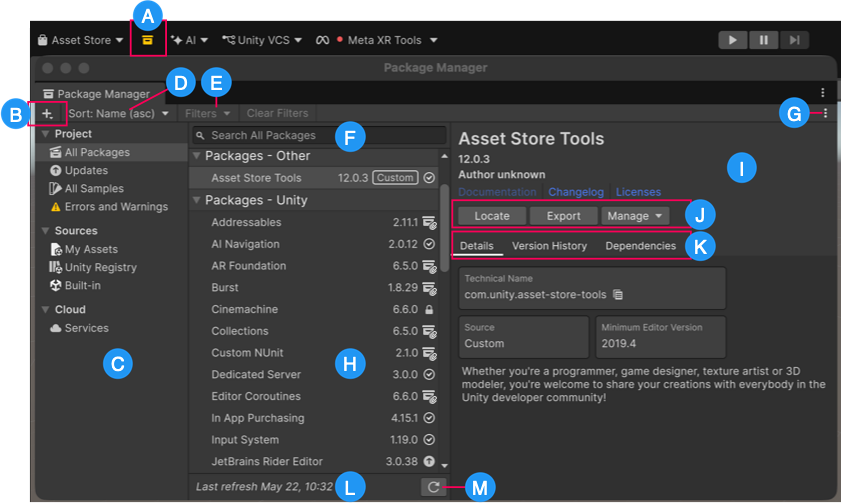Select Dedicated Server package

[x=314, y=374]
